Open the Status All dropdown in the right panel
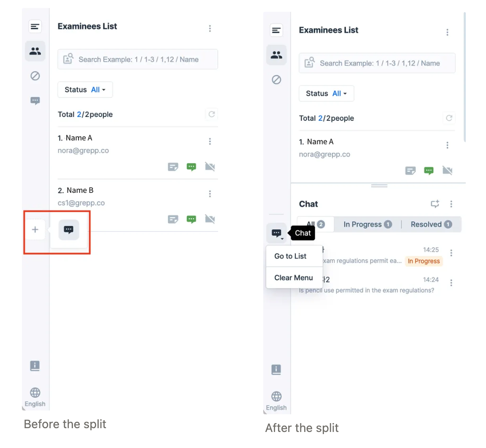The width and height of the screenshot is (486, 448). point(327,94)
